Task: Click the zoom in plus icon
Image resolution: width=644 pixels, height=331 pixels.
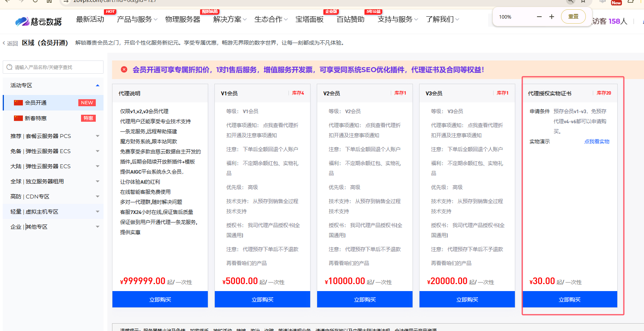Action: 552,17
